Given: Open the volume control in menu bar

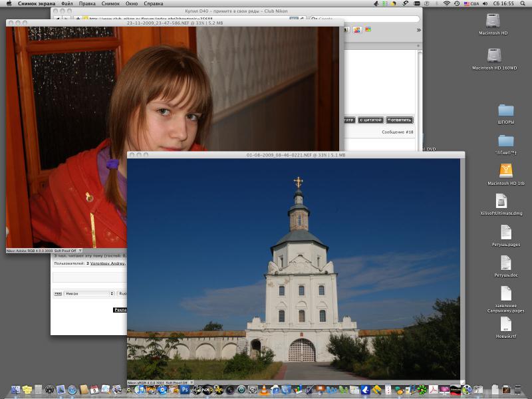Looking at the screenshot, I should (x=485, y=3).
